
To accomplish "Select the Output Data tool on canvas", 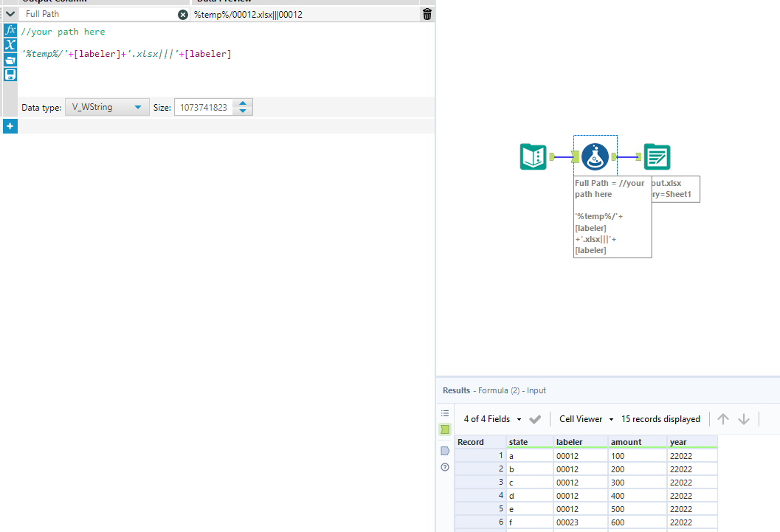I will [x=657, y=156].
